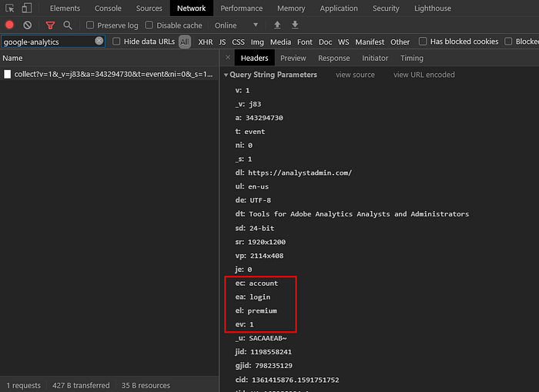Open the Lighthouse tab
The height and width of the screenshot is (392, 539).
point(433,8)
